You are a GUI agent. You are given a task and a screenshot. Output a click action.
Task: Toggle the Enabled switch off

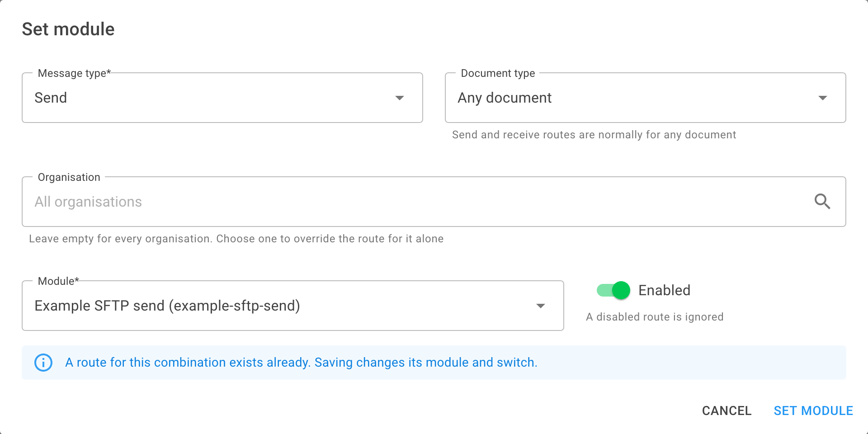(613, 290)
